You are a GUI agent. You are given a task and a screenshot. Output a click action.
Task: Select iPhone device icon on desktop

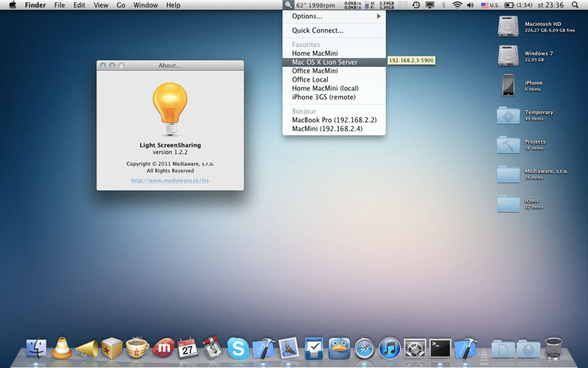508,85
